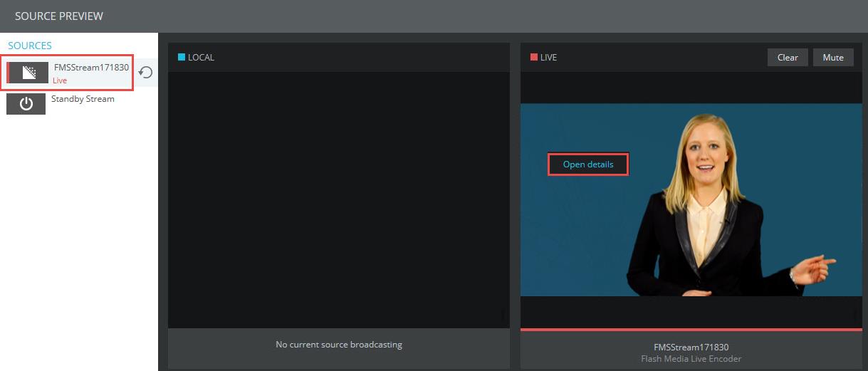The height and width of the screenshot is (371, 868).
Task: Click the Flash Media Live Encoder caption
Action: tap(691, 359)
